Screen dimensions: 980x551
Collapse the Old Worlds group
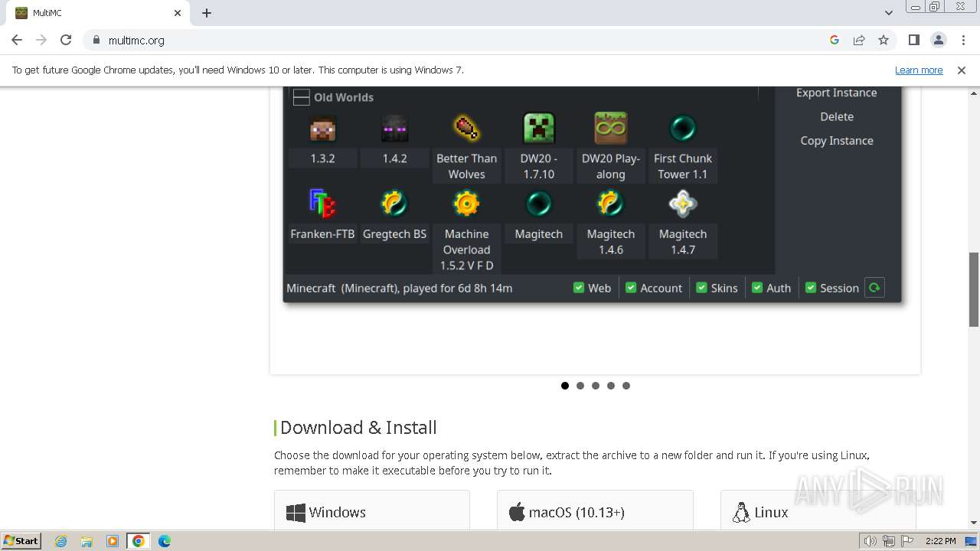point(301,97)
